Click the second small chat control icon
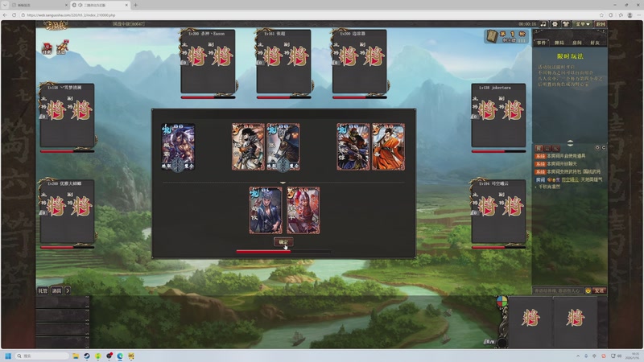Screen dimensions: 644x362 [x=604, y=147]
